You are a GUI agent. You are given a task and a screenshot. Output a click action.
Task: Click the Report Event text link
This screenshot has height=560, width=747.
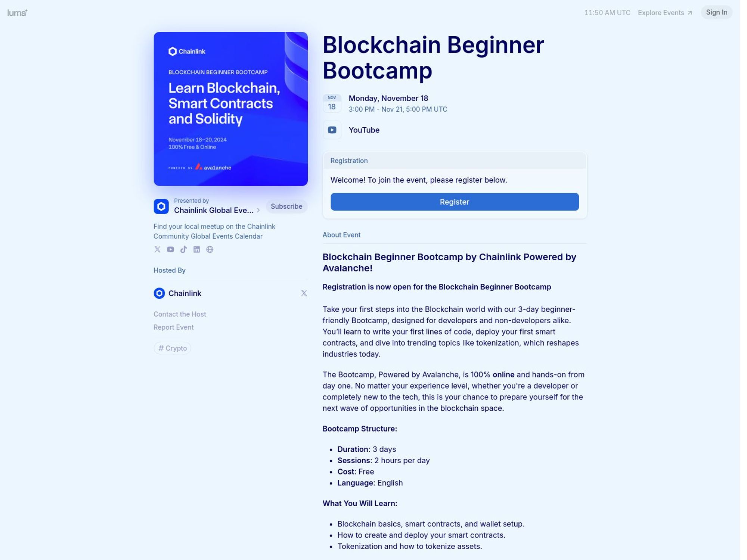(x=174, y=327)
